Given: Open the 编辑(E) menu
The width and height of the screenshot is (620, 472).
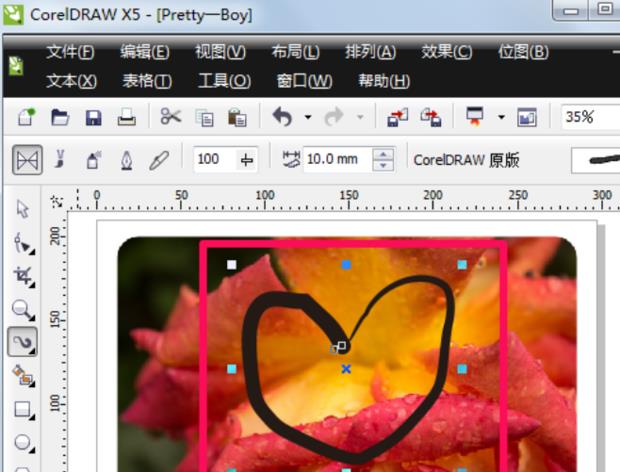Looking at the screenshot, I should click(x=145, y=52).
